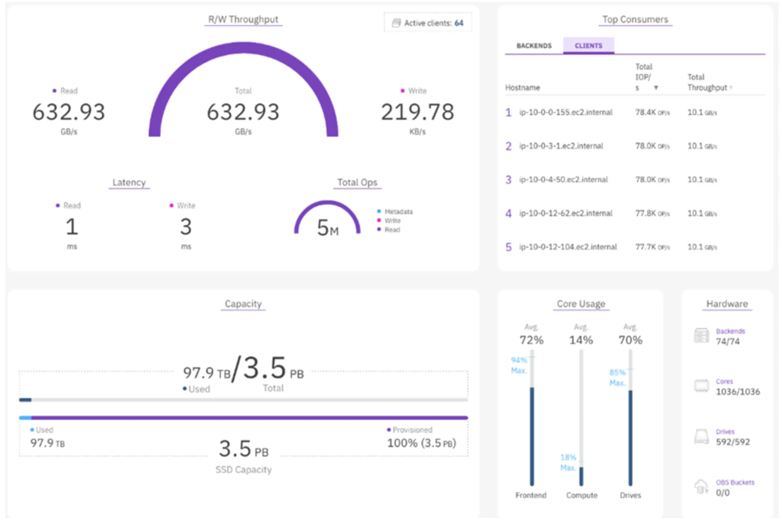
Task: Click the Active clients window icon
Action: (x=396, y=23)
